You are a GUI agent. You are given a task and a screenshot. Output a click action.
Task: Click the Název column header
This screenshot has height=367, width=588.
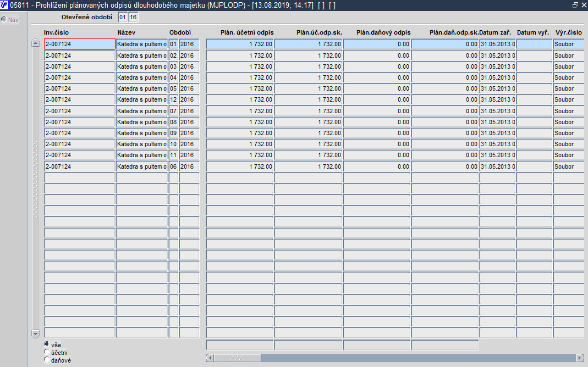coord(127,32)
